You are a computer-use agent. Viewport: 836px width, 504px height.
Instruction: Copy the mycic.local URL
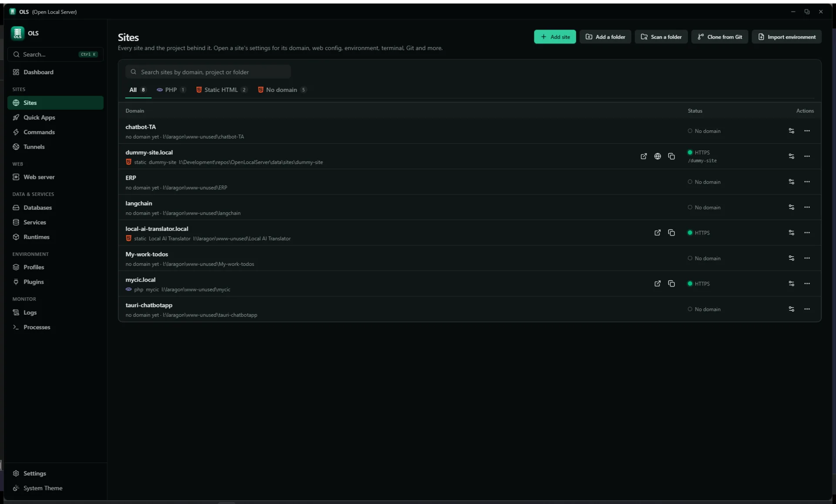(671, 284)
